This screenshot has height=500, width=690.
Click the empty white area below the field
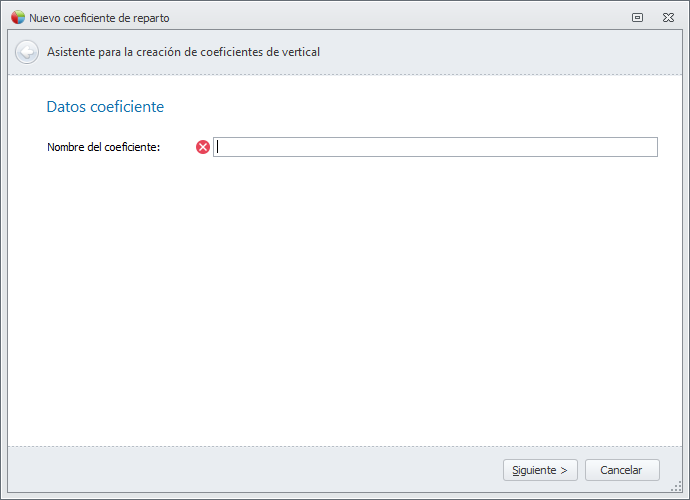[x=345, y=300]
